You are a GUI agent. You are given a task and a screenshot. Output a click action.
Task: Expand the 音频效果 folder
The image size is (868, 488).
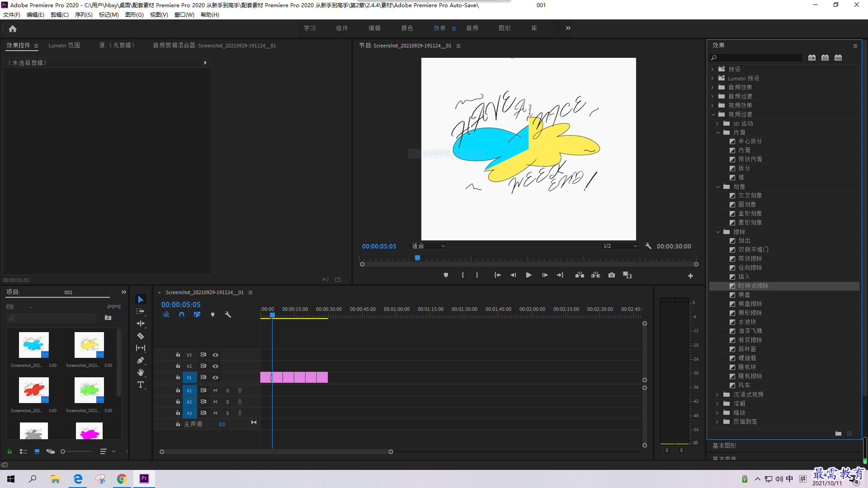(x=712, y=87)
